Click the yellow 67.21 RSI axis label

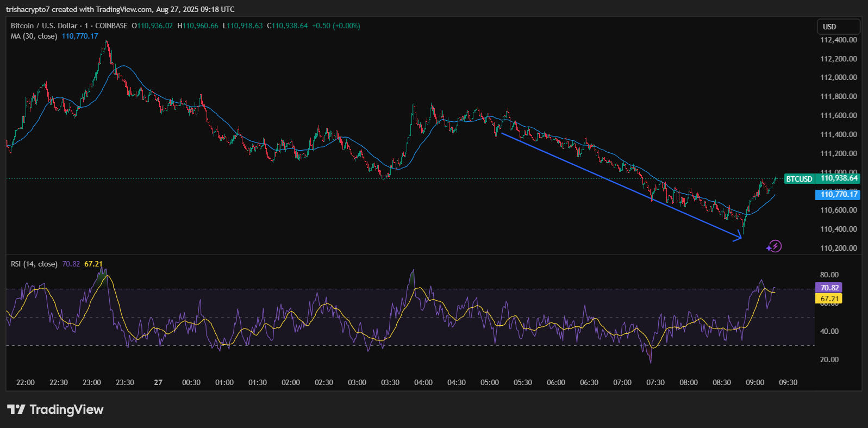point(829,299)
